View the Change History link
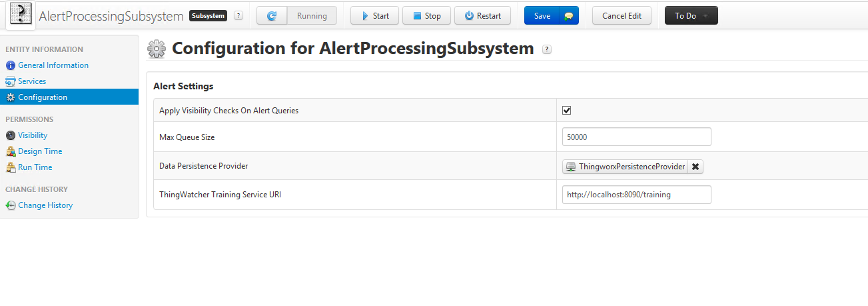This screenshot has width=868, height=306. click(x=45, y=205)
